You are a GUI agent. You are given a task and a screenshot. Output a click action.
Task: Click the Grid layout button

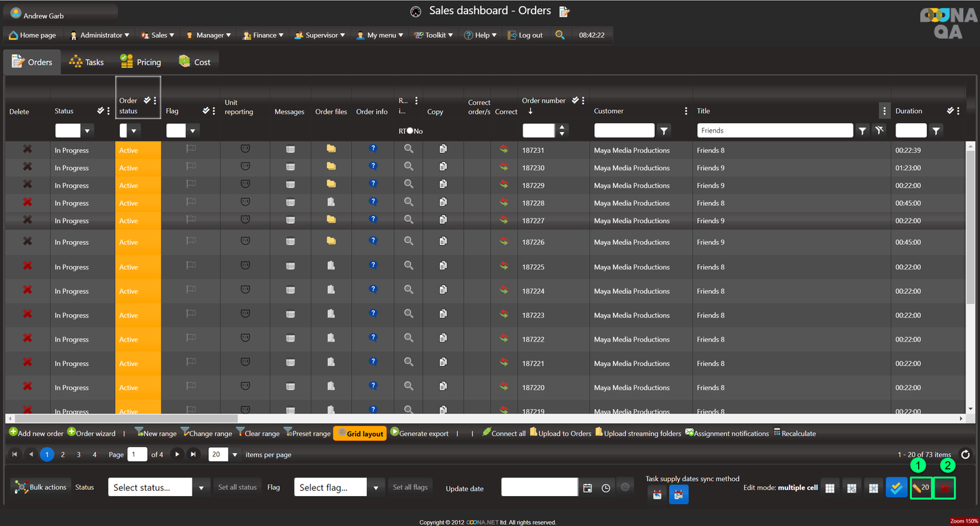click(360, 433)
